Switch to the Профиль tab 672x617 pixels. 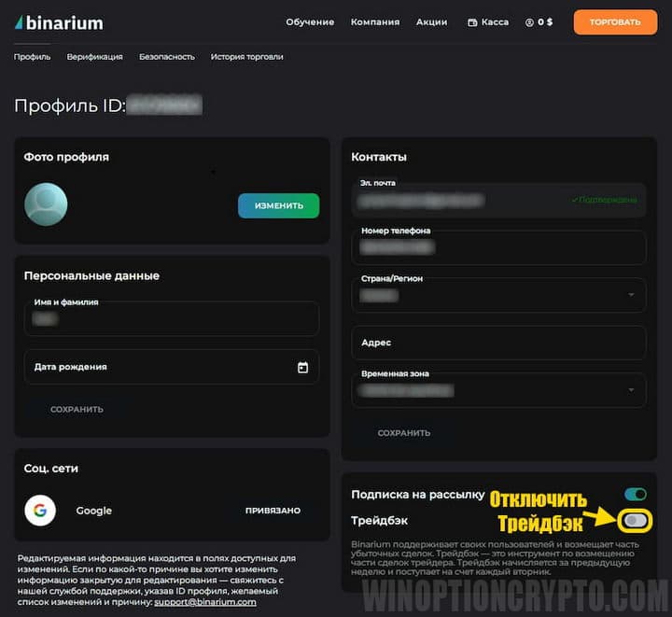click(32, 57)
